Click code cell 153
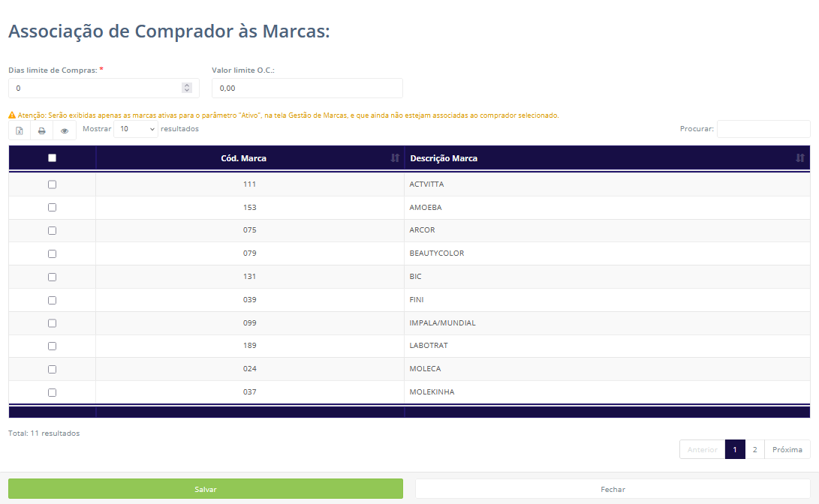This screenshot has width=819, height=504. point(250,208)
